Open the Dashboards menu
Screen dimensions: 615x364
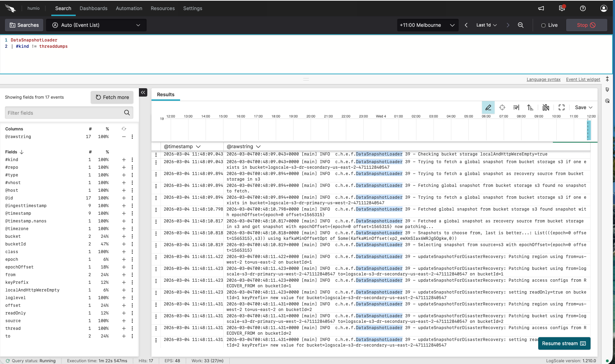point(94,8)
